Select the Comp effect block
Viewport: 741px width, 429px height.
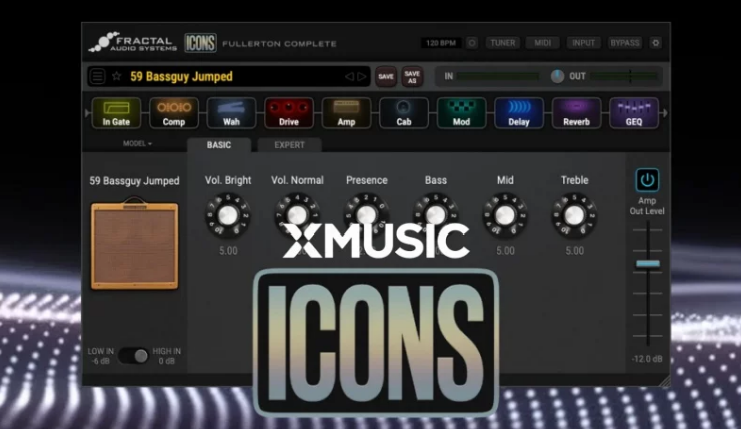pos(173,113)
